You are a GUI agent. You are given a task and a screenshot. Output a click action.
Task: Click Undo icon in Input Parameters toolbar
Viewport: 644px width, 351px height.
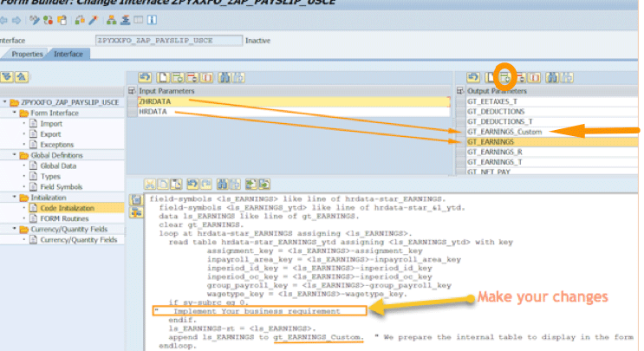point(145,77)
